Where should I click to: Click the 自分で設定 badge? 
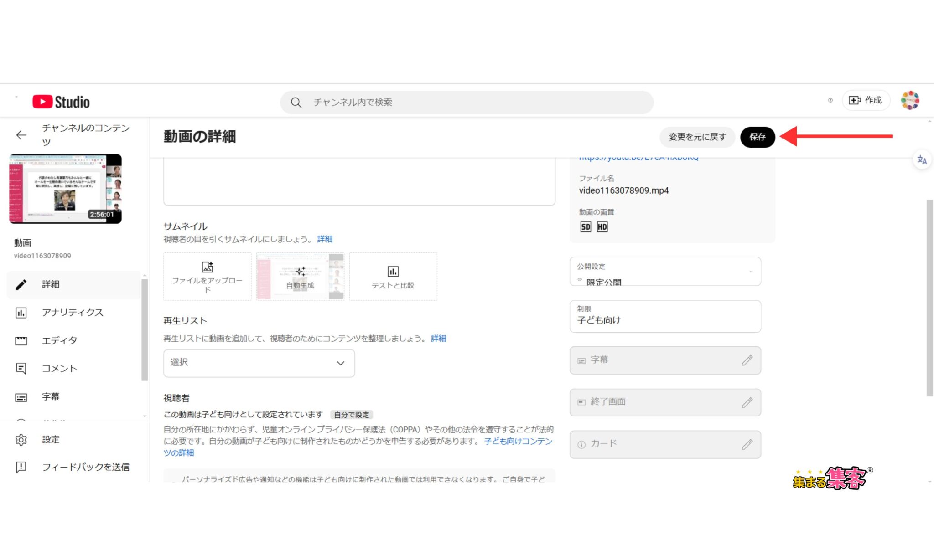(352, 415)
